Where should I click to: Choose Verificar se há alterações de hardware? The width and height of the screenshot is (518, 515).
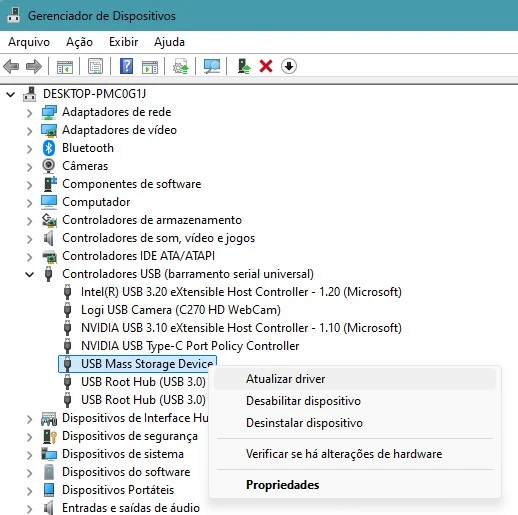pos(355,454)
